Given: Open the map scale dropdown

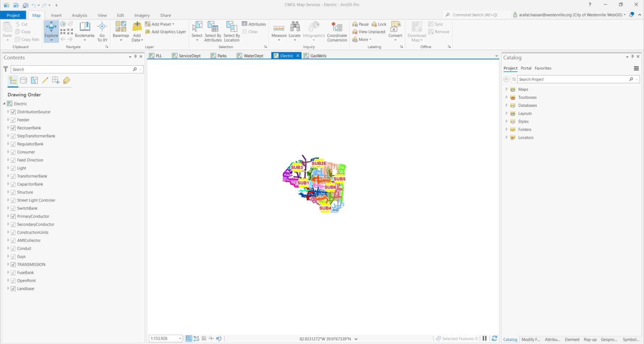Looking at the screenshot, I should coord(180,339).
